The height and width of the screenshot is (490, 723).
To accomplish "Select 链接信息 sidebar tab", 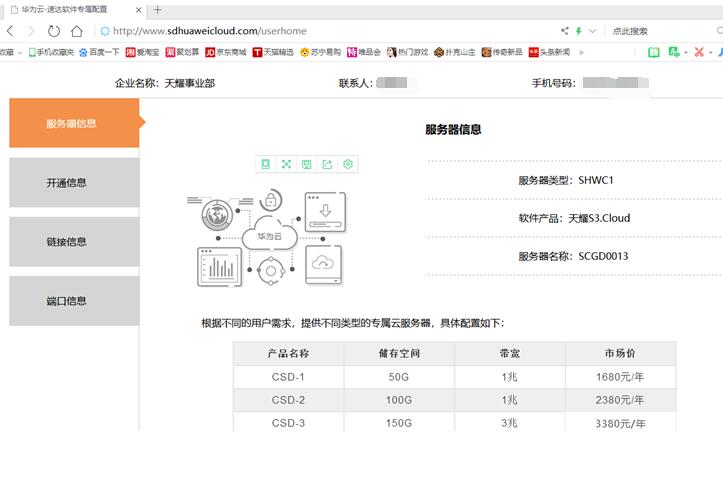I will pos(74,242).
